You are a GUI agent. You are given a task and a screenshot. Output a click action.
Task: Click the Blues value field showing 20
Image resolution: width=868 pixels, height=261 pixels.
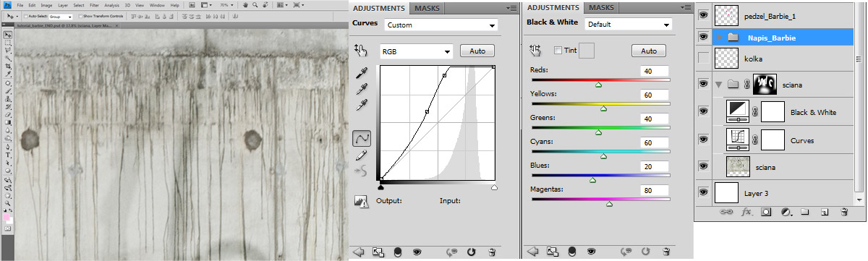point(654,166)
